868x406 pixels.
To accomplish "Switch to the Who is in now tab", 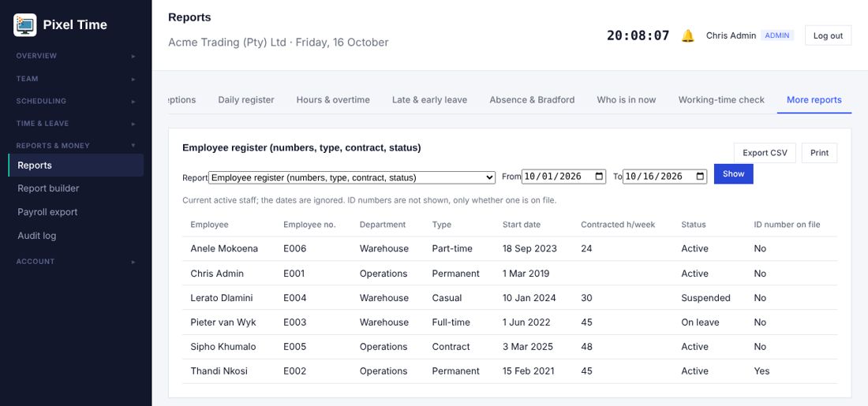I will [626, 100].
